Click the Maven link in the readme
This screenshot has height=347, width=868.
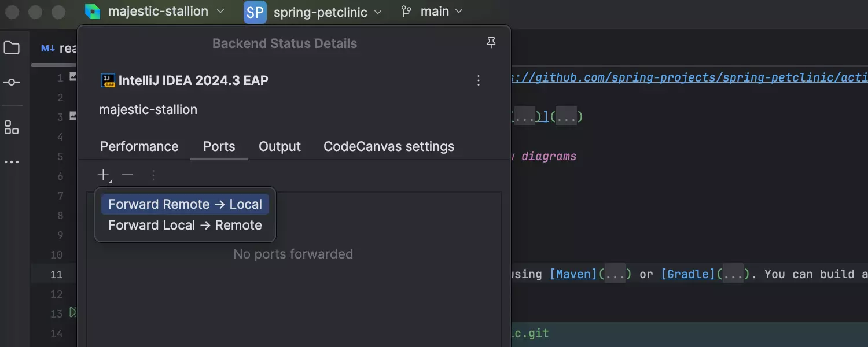pos(573,274)
